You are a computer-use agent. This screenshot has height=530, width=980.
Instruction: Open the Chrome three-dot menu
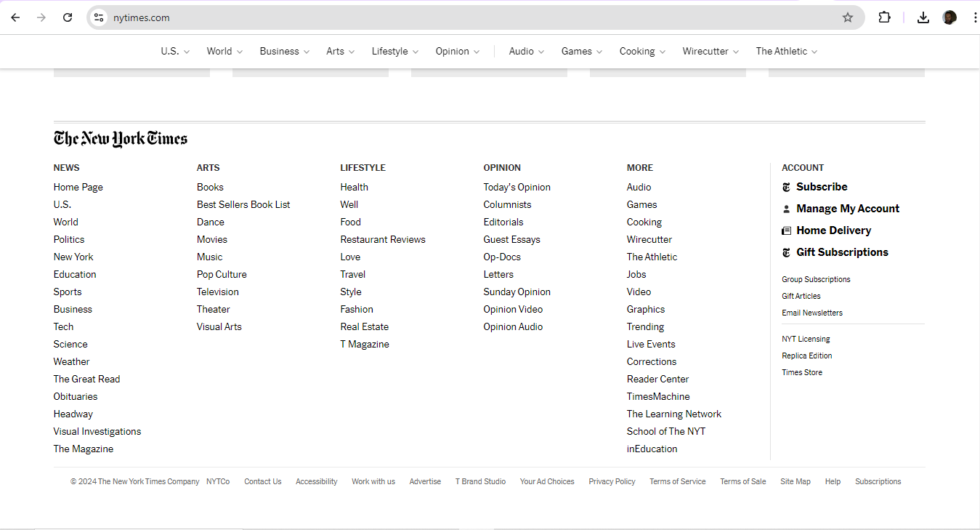point(974,17)
